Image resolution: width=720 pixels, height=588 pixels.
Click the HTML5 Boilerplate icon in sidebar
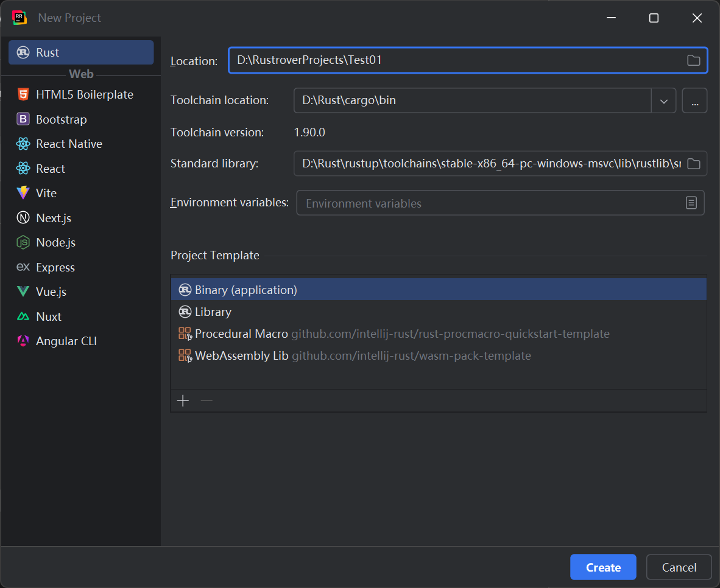[x=23, y=94]
